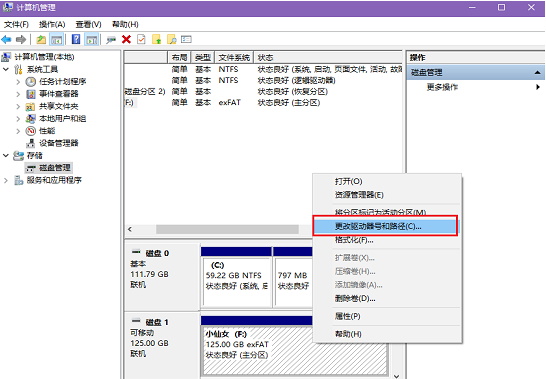
Task: Click the red X delete toolbar icon
Action: (126, 39)
